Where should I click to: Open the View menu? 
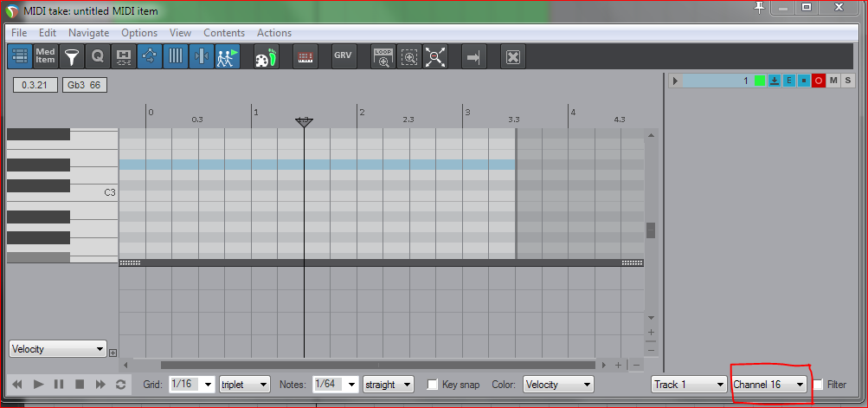click(x=181, y=33)
